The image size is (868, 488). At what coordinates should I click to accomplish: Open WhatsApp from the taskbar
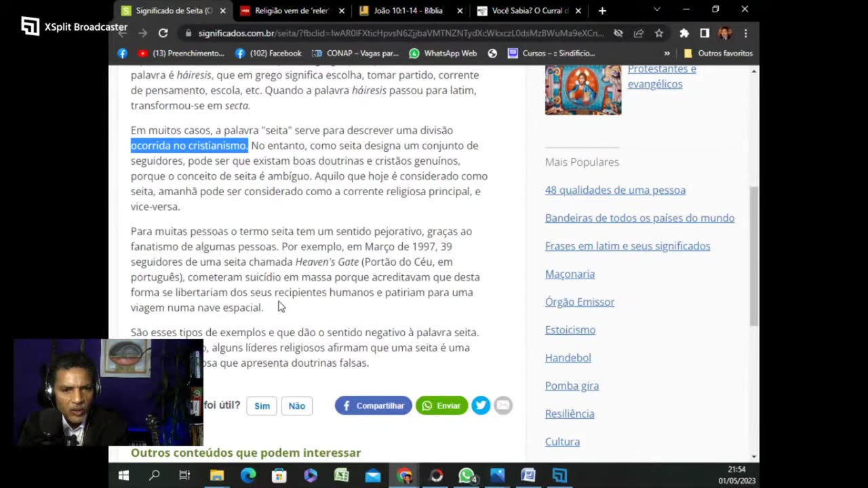click(467, 475)
